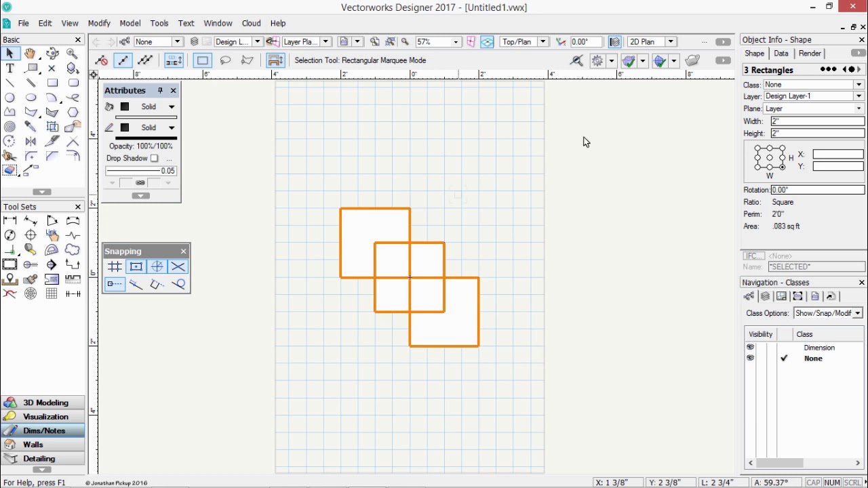Select the Center Mark crosshair tool

point(31,235)
